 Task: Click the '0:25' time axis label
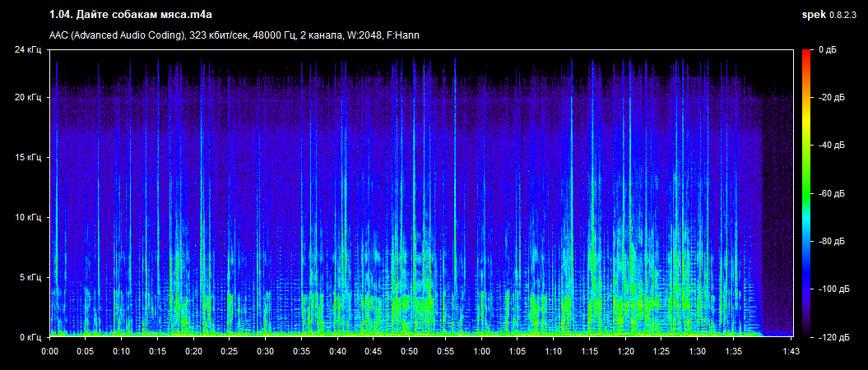coord(230,350)
